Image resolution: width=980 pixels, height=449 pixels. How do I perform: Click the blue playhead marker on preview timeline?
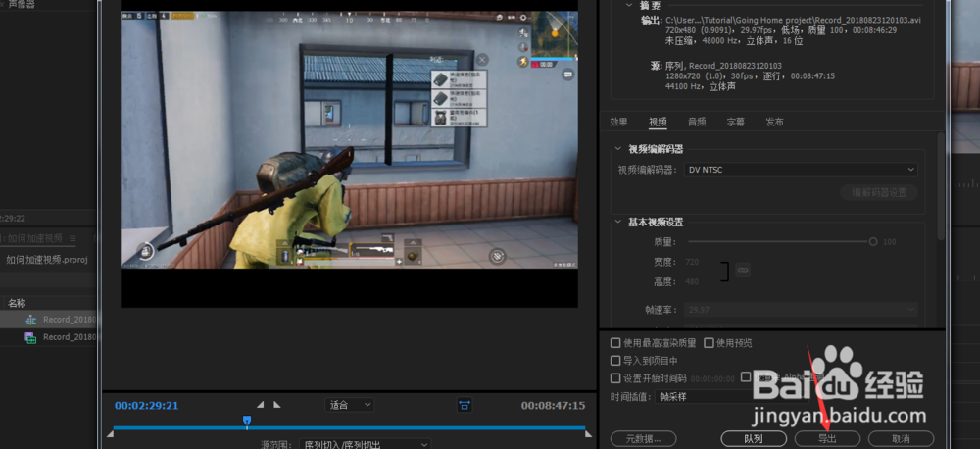click(x=247, y=421)
